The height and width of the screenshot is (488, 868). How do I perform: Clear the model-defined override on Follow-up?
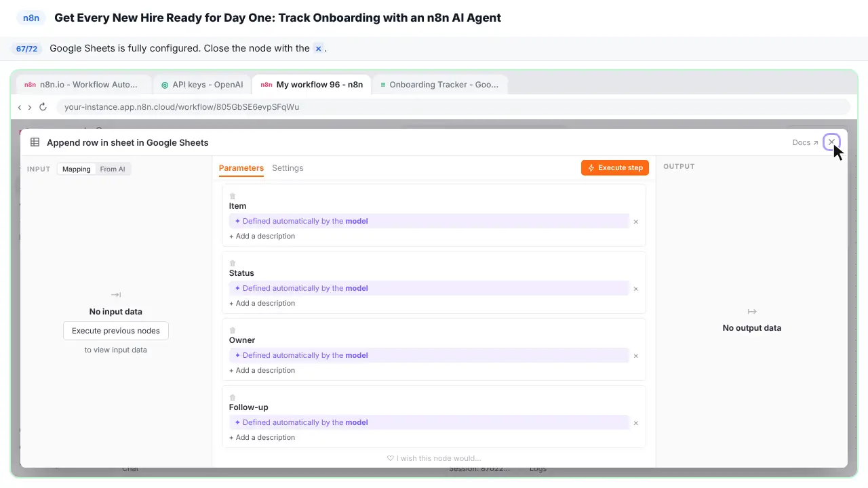(x=636, y=423)
